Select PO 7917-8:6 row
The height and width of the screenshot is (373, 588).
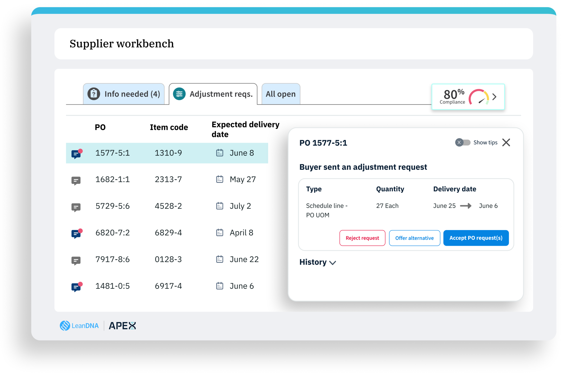point(167,259)
